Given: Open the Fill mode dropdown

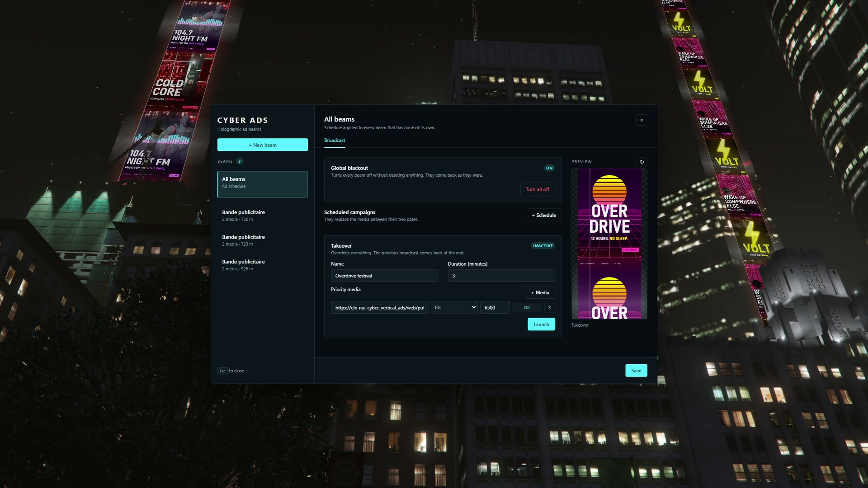Looking at the screenshot, I should tap(454, 307).
